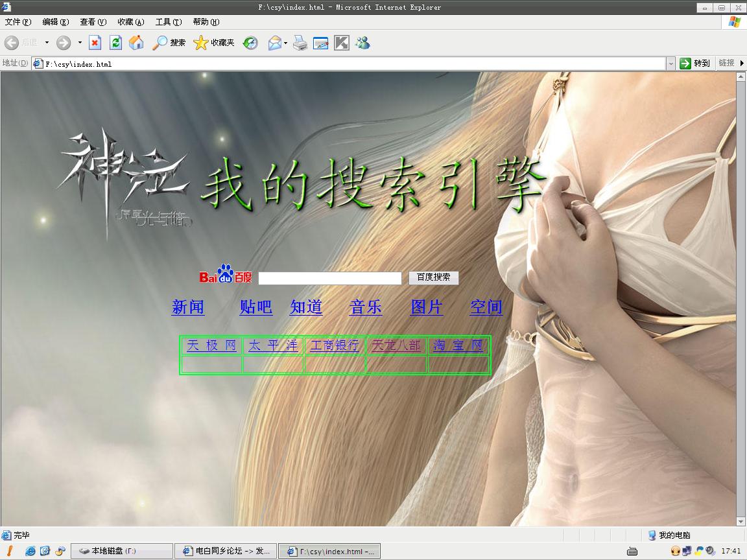Switch to 本地磁盘 (F:) taskbar window
747x560 pixels.
(x=121, y=551)
